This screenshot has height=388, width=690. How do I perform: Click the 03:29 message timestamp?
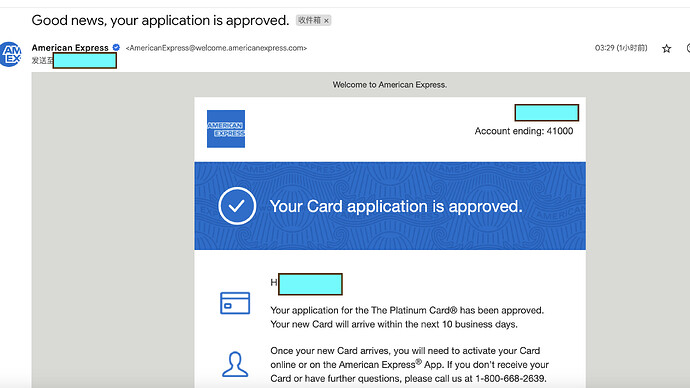(x=621, y=48)
